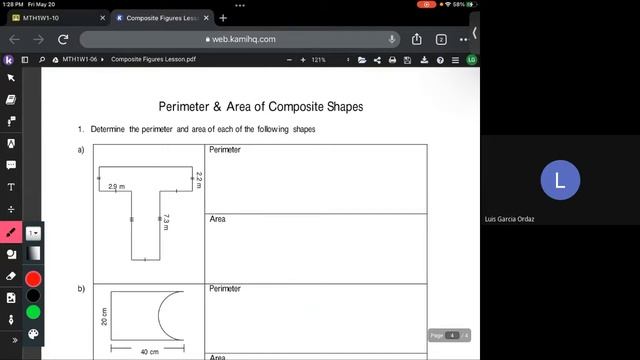Close the MTH1W1-10 tab
The width and height of the screenshot is (640, 360).
click(x=102, y=18)
